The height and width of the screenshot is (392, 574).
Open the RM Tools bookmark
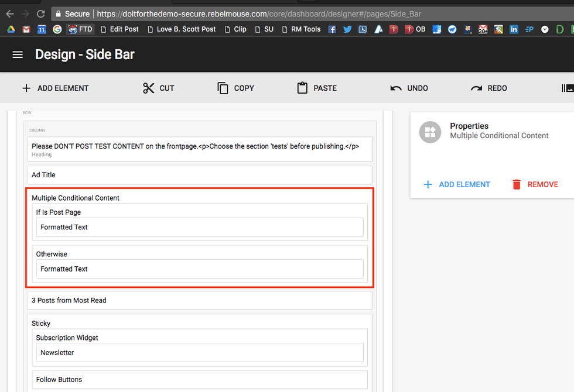click(x=300, y=29)
